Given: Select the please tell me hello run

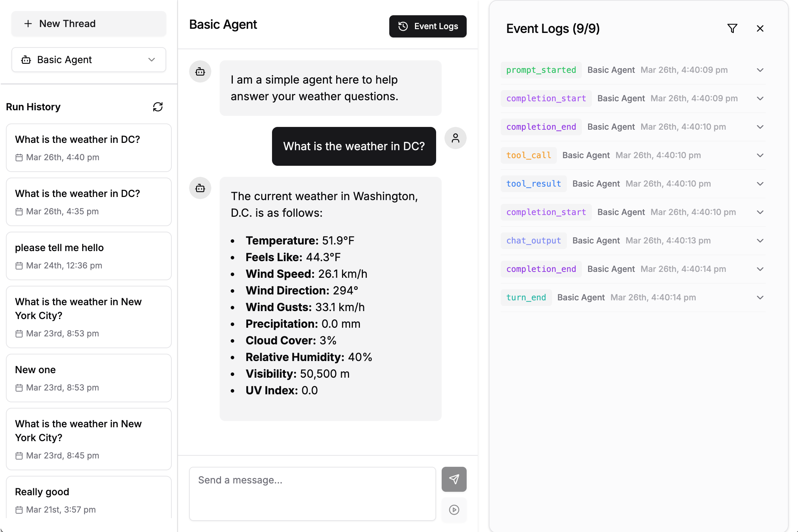Looking at the screenshot, I should pyautogui.click(x=88, y=256).
